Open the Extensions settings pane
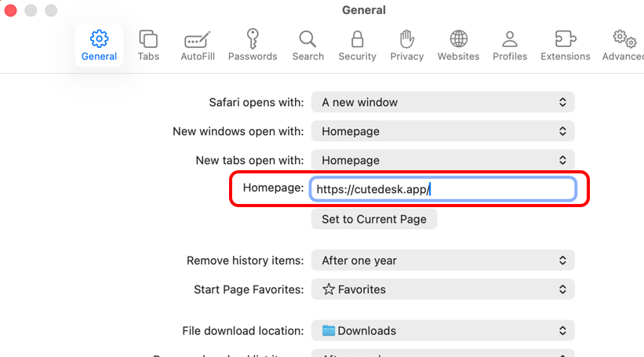The width and height of the screenshot is (644, 357). pos(565,46)
